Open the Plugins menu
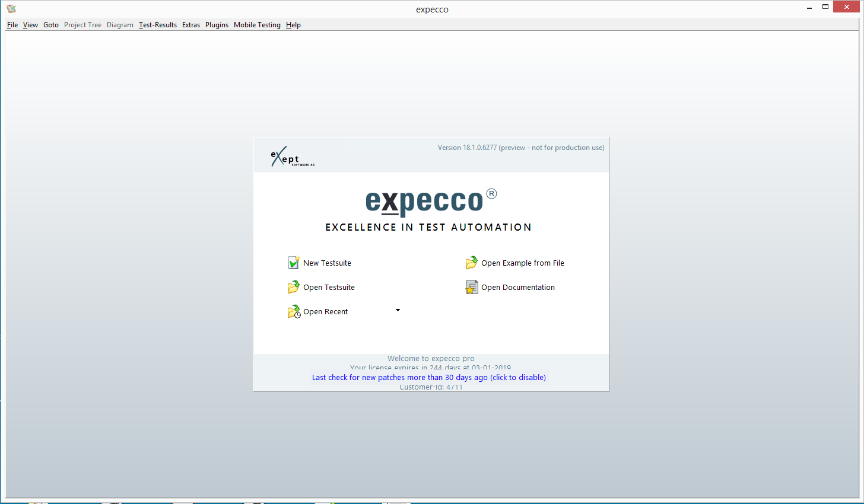The height and width of the screenshot is (504, 864). point(217,25)
